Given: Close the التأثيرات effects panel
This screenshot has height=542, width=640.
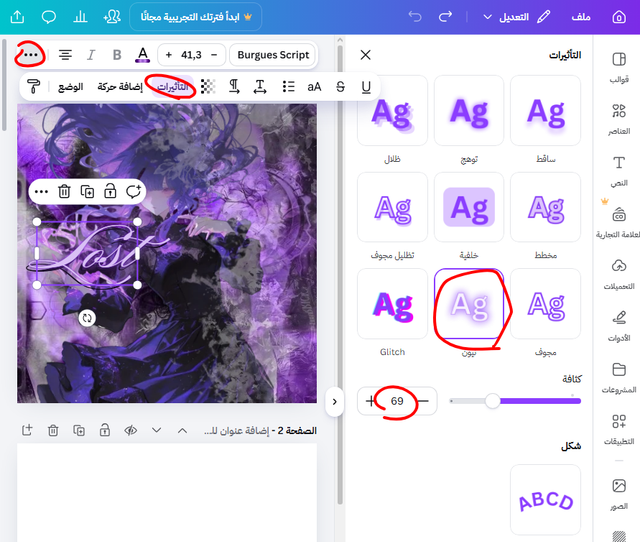Looking at the screenshot, I should pos(366,55).
